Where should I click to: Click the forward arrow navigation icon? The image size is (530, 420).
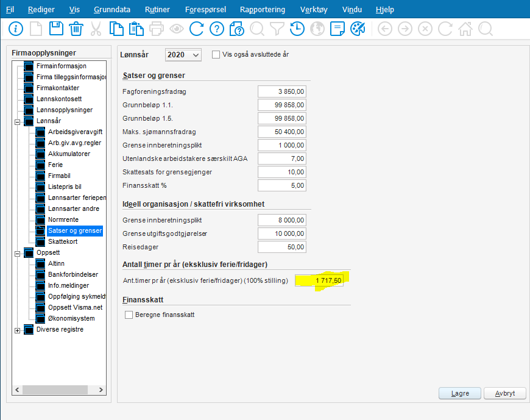[405, 29]
